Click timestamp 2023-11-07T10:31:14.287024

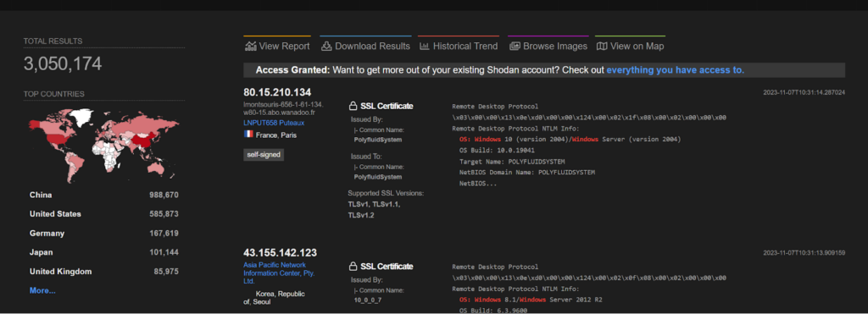[804, 92]
